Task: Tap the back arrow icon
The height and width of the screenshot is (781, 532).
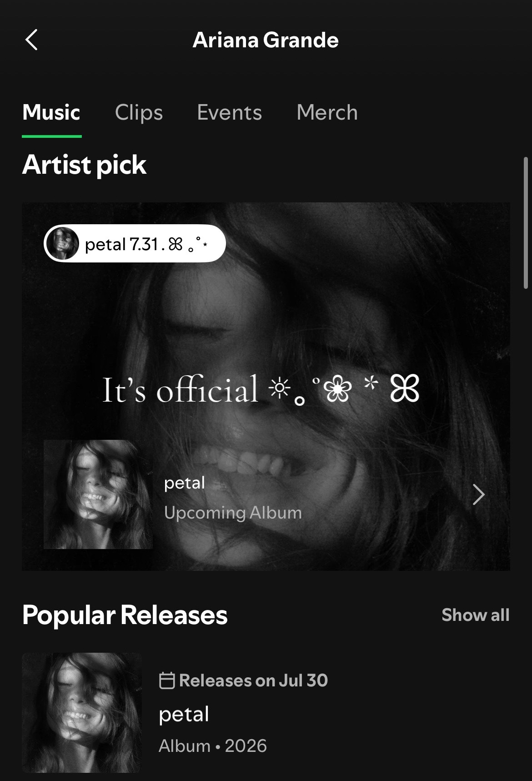Action: point(31,40)
